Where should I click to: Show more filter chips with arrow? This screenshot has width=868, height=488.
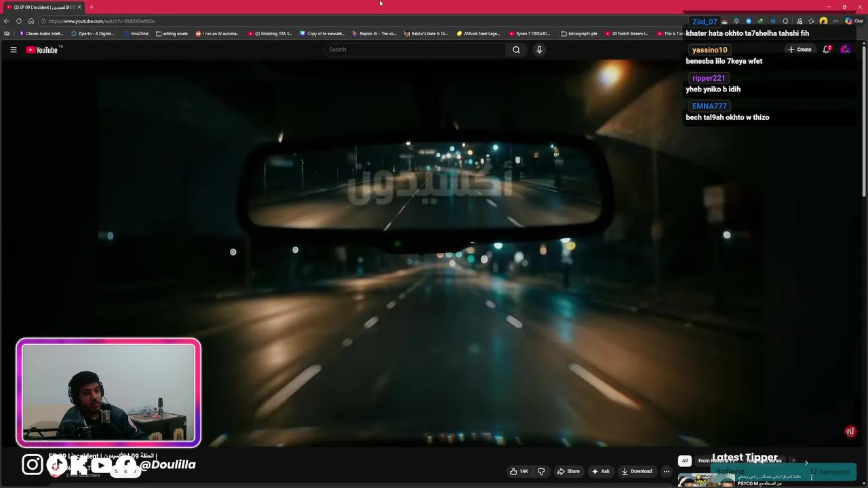point(806,462)
